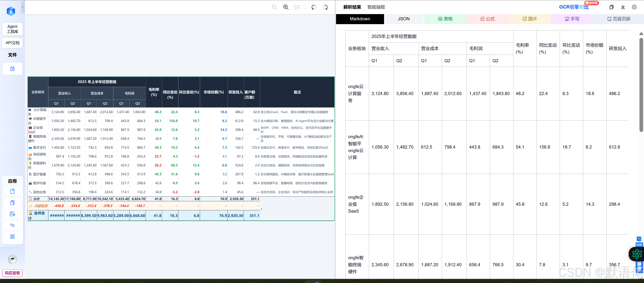
Task: Click the 应用 heading in sidebar
Action: pos(12,181)
